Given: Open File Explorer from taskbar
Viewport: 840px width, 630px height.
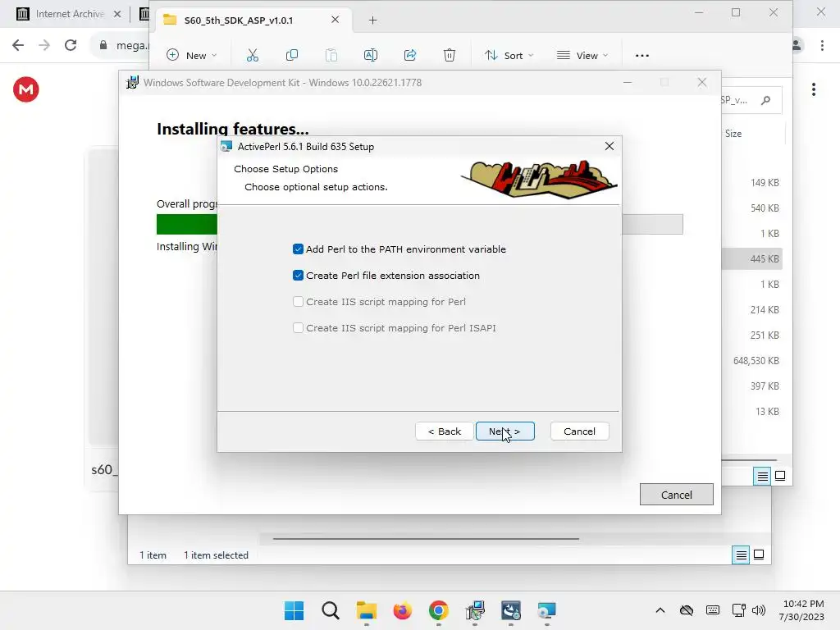Looking at the screenshot, I should point(367,610).
